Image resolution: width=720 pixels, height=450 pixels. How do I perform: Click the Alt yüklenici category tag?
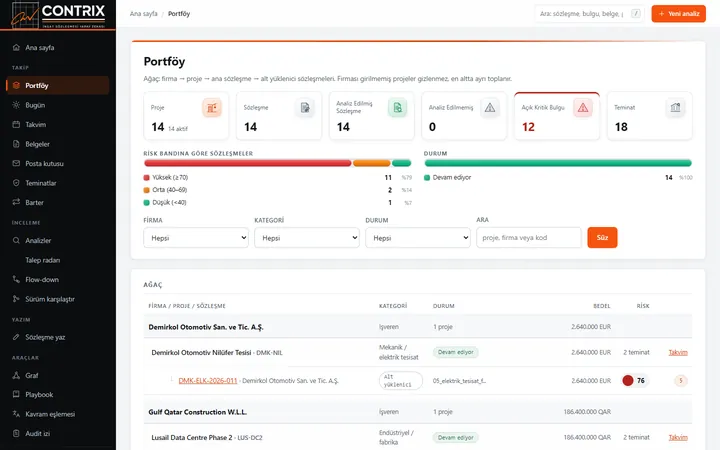coord(400,381)
